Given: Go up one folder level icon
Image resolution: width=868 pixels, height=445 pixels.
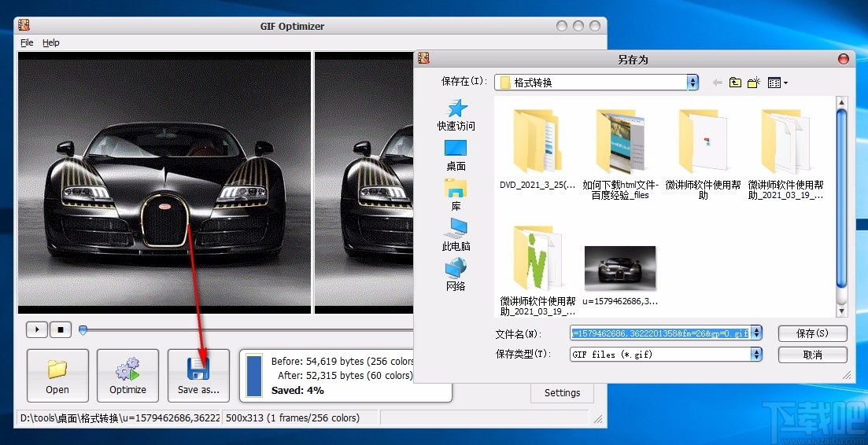Looking at the screenshot, I should coord(735,83).
